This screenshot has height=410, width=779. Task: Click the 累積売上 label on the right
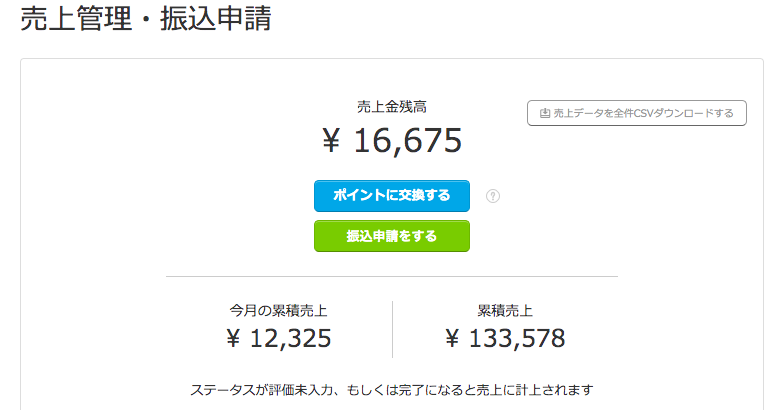(505, 311)
